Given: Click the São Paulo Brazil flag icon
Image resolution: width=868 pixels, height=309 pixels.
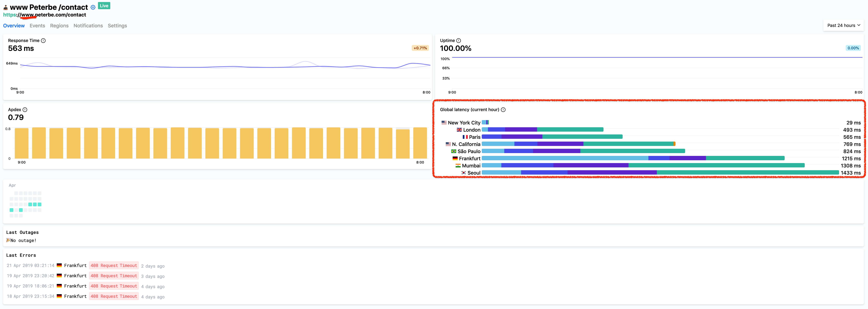Looking at the screenshot, I should tap(454, 151).
